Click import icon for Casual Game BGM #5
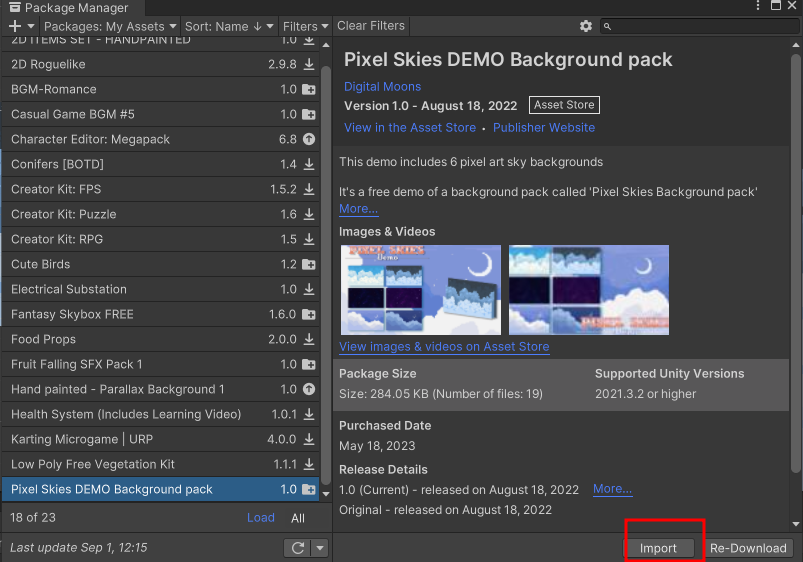Image resolution: width=803 pixels, height=562 pixels. pos(309,114)
